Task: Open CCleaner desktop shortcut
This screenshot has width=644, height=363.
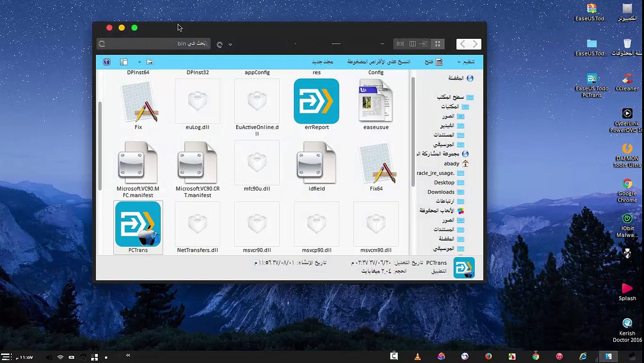Action: coord(627,82)
